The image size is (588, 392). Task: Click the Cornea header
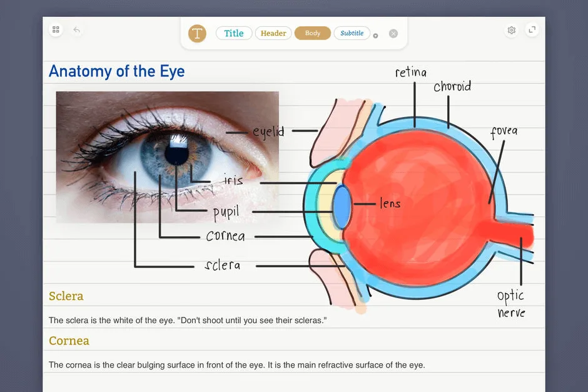pos(69,341)
